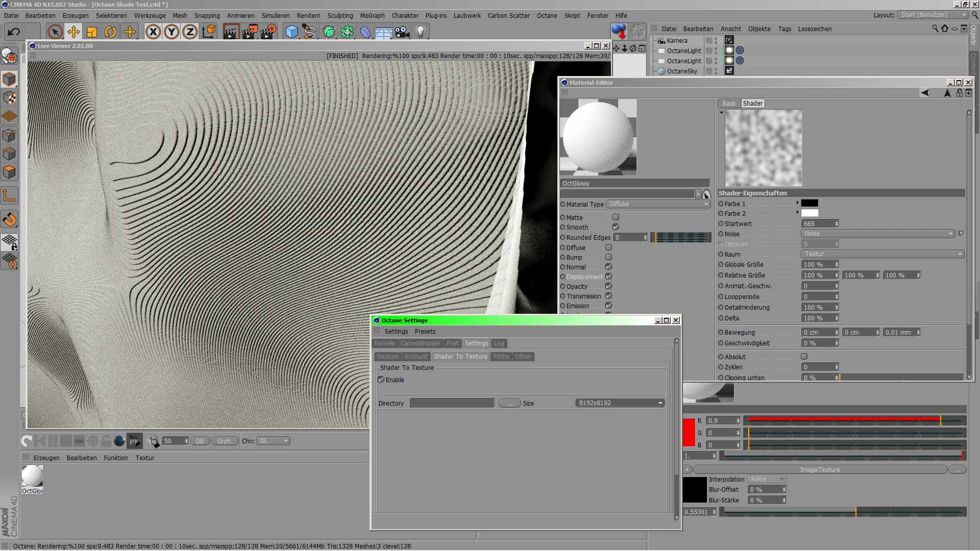Select the Rotate tool
The image size is (980, 551).
(x=110, y=32)
